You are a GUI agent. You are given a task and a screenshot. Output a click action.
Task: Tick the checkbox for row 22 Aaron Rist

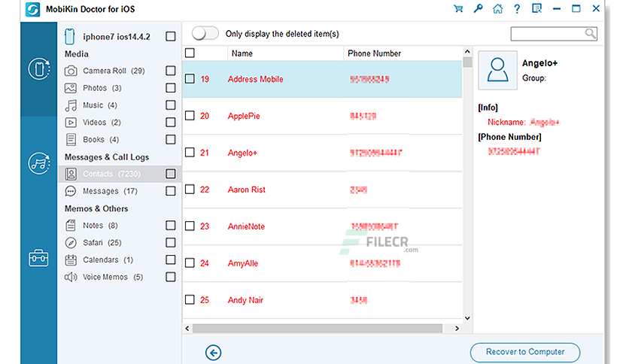pos(190,190)
